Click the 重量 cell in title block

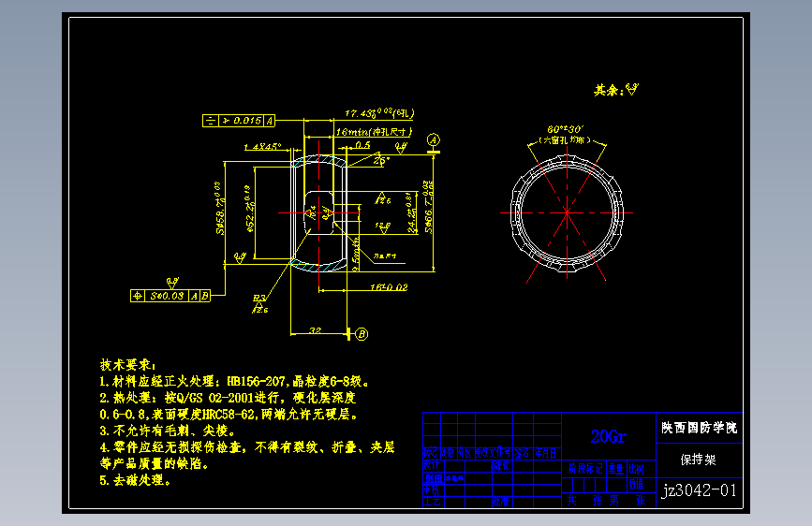pyautogui.click(x=615, y=469)
